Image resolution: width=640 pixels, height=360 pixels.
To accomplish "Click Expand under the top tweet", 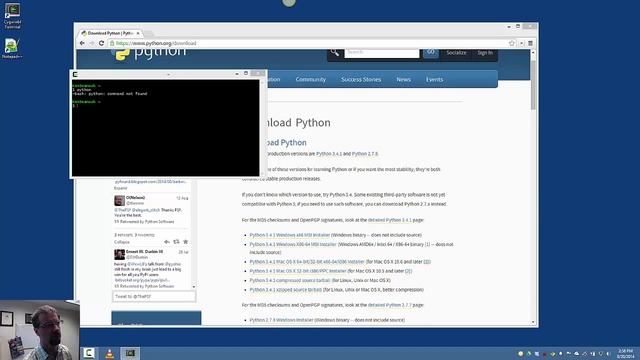I will pos(120,188).
